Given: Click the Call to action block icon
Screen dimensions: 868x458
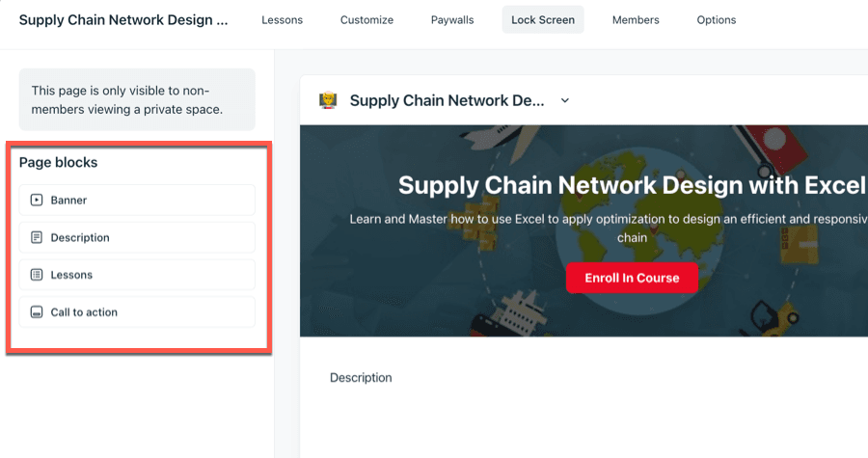Looking at the screenshot, I should pyautogui.click(x=37, y=312).
